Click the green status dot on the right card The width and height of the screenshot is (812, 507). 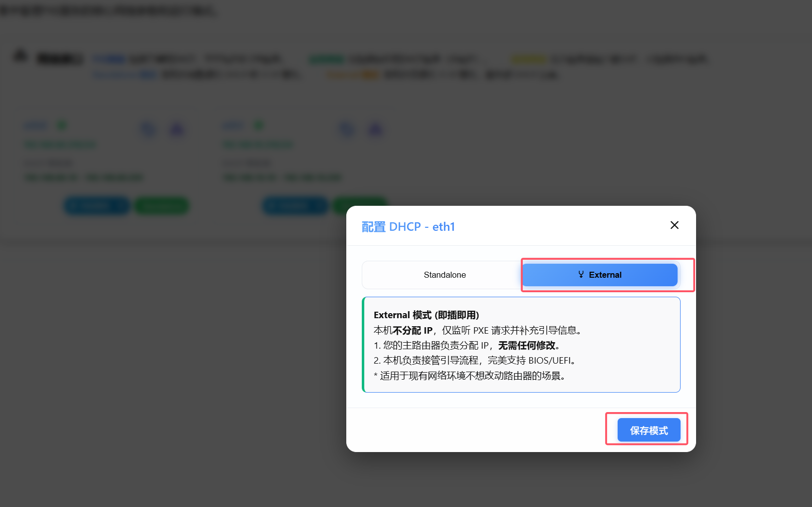(x=259, y=125)
